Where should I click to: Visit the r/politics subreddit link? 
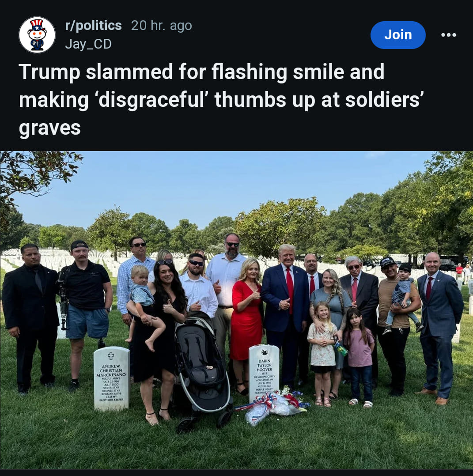point(93,26)
